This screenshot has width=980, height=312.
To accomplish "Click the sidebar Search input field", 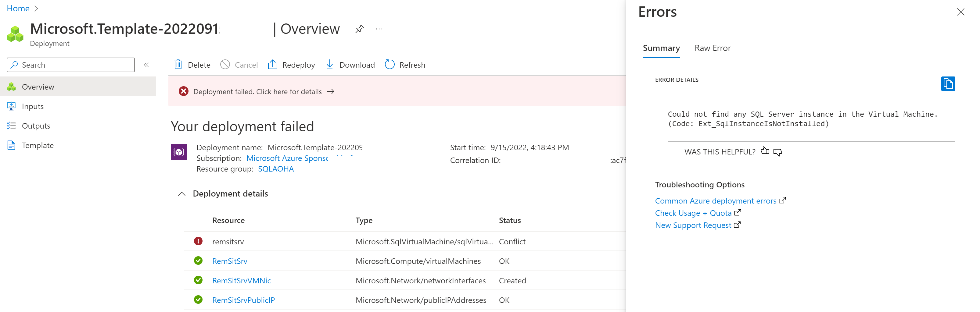I will tap(71, 65).
